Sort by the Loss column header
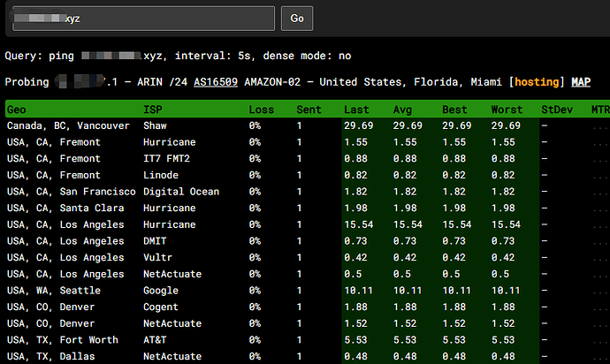This screenshot has width=610, height=364. (x=262, y=110)
